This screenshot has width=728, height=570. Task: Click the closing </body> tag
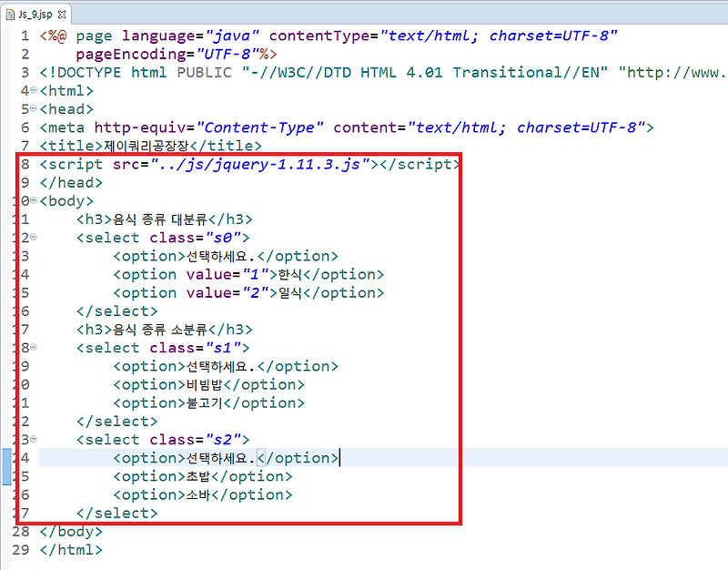(71, 532)
